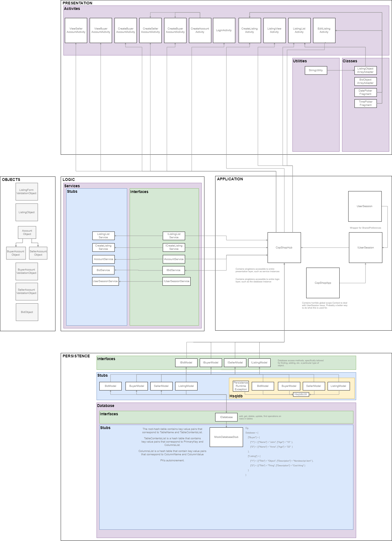The image size is (392, 541).
Task: Click the LOGIC layer title
Action: tap(69, 180)
